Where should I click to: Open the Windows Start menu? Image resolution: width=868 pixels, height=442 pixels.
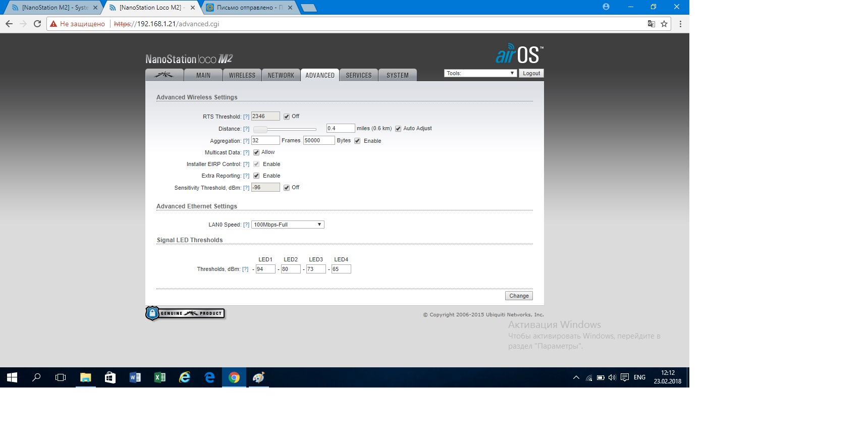tap(12, 377)
